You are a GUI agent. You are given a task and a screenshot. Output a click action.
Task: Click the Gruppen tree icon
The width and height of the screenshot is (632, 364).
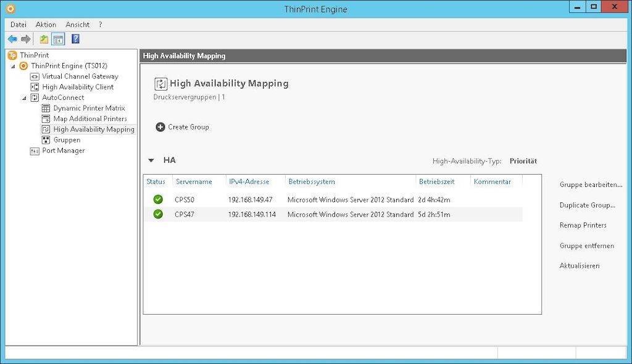click(x=46, y=140)
